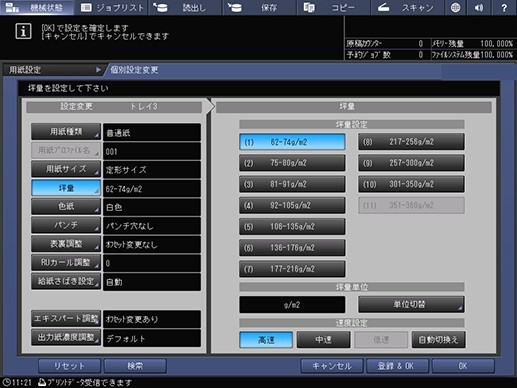Open the 用紙種類 paper type setting

pyautogui.click(x=66, y=132)
